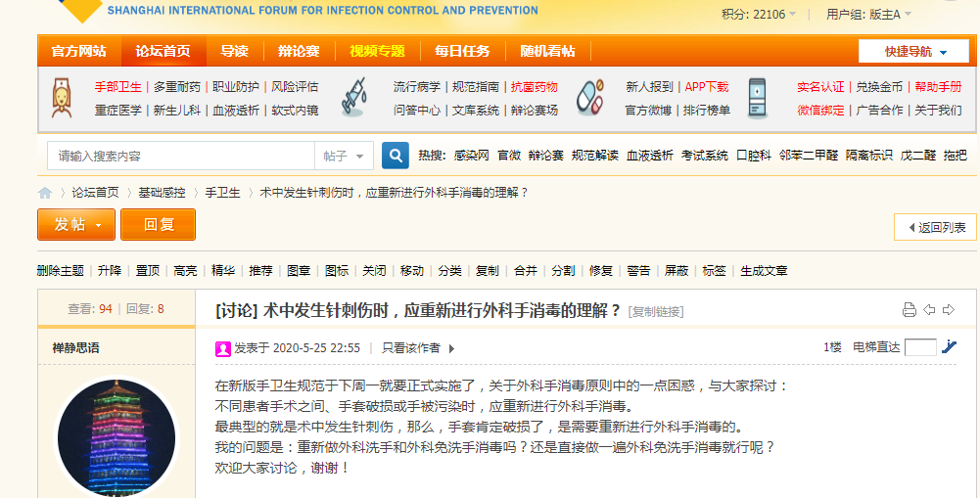Open 每日任务 in the nav bar
This screenshot has height=498, width=980.
(462, 51)
